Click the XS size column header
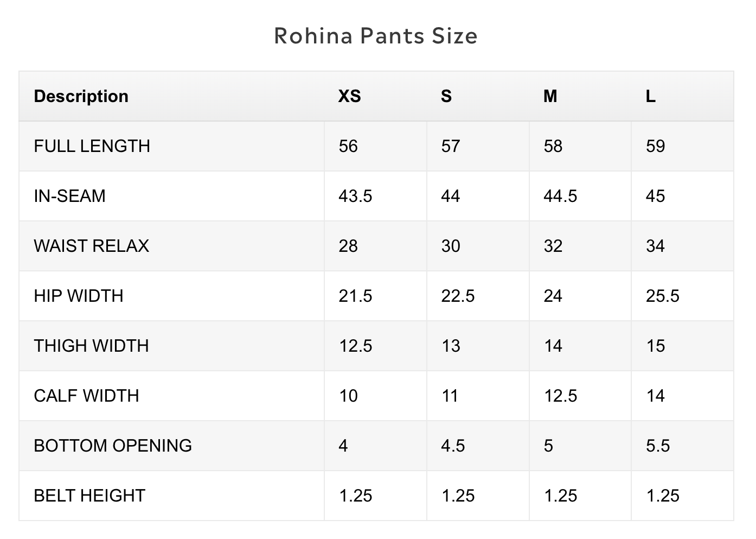 click(349, 96)
